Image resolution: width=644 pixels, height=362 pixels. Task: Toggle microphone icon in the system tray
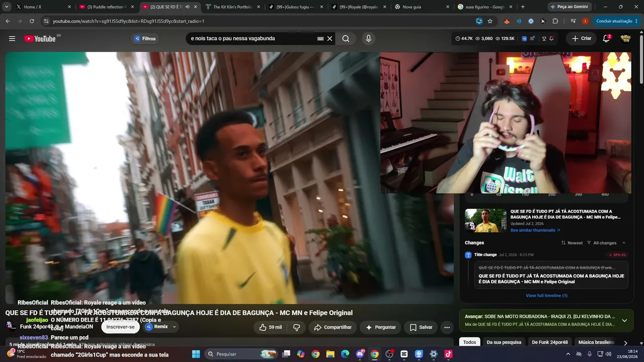click(590, 354)
